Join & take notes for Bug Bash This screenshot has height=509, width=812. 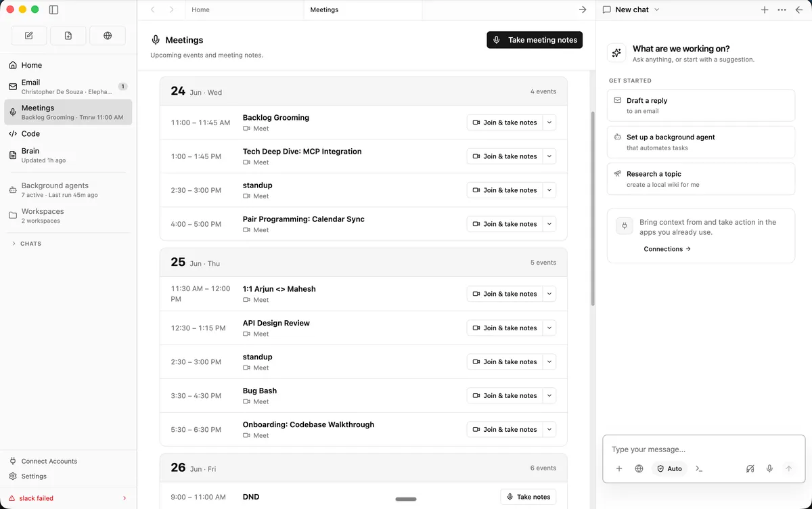coord(505,395)
